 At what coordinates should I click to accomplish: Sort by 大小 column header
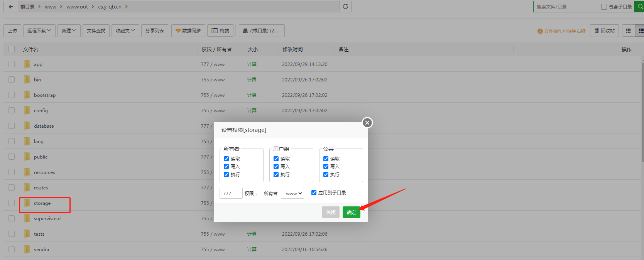[253, 49]
